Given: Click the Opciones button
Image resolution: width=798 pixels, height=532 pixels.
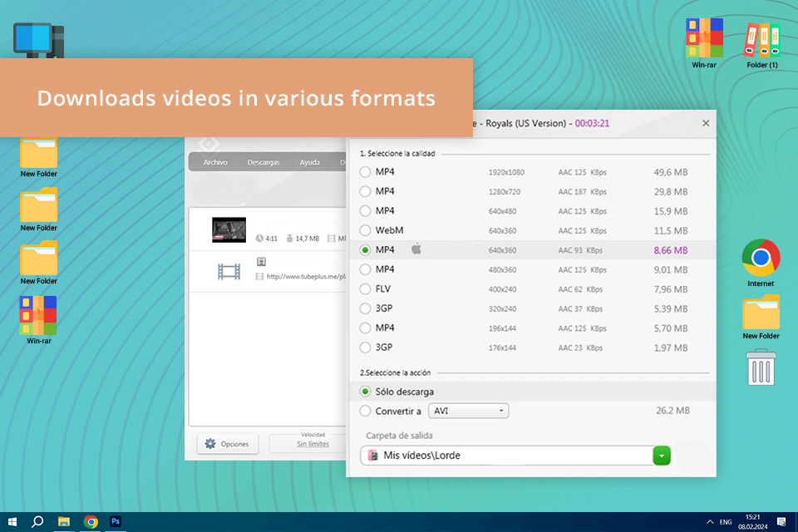Looking at the screenshot, I should (228, 444).
